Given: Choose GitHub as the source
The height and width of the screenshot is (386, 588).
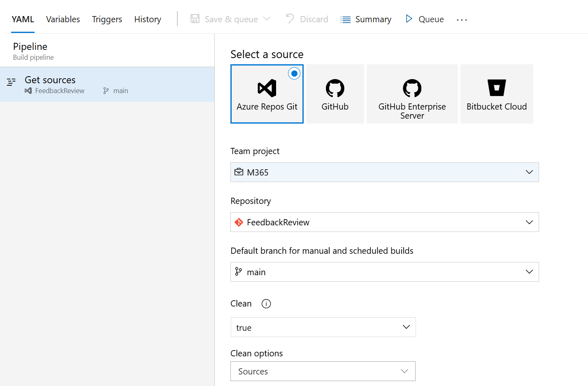Looking at the screenshot, I should 335,94.
